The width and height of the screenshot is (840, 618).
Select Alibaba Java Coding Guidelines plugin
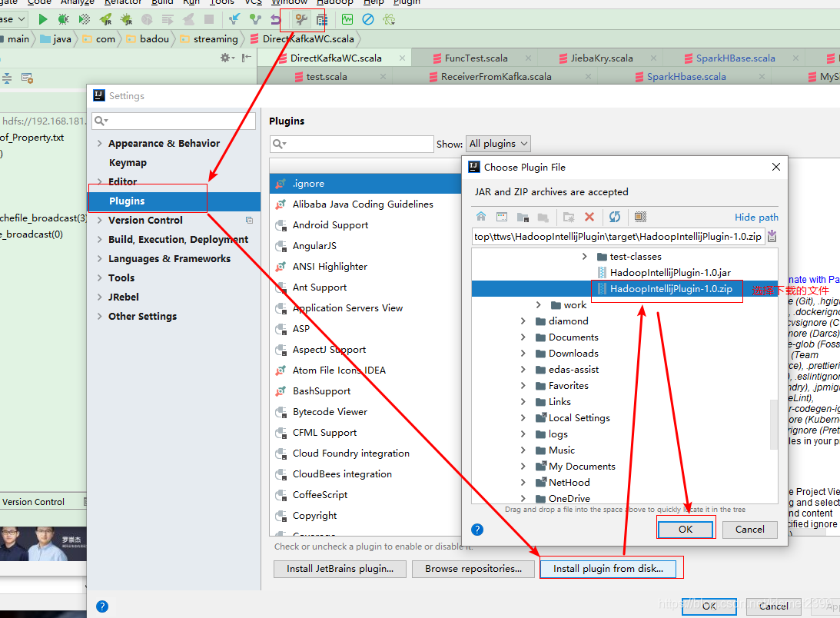363,204
